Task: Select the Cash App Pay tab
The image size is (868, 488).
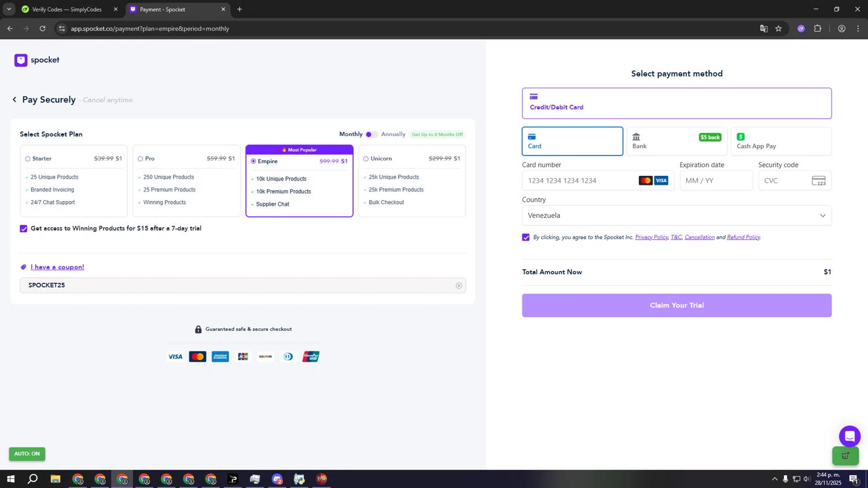Action: coord(781,141)
